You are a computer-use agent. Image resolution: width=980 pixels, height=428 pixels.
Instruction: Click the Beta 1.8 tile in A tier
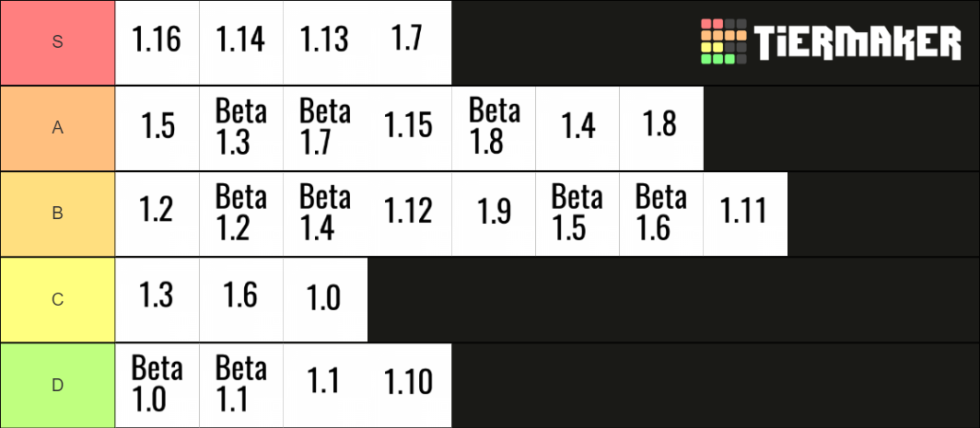(493, 128)
